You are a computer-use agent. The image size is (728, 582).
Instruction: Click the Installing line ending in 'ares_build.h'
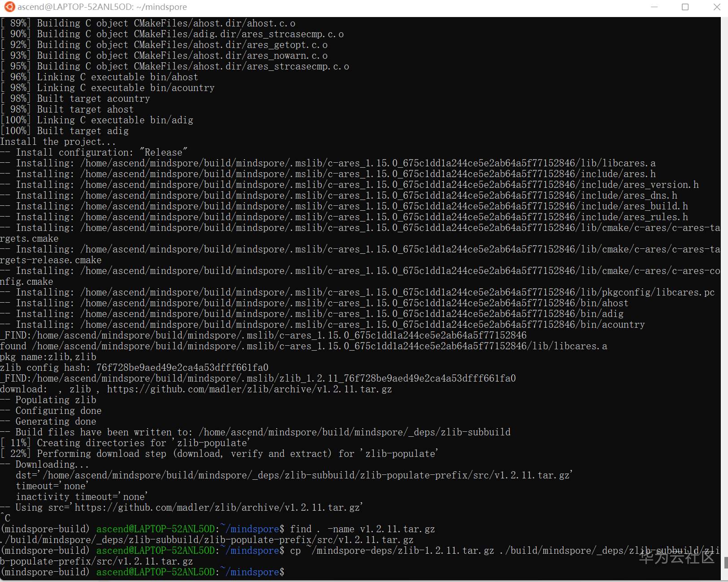pos(344,206)
